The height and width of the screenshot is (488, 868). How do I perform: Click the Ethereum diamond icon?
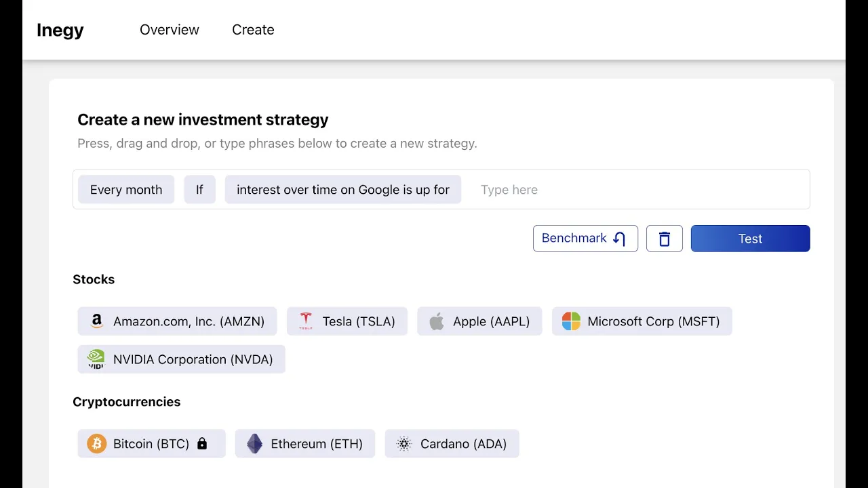(254, 444)
